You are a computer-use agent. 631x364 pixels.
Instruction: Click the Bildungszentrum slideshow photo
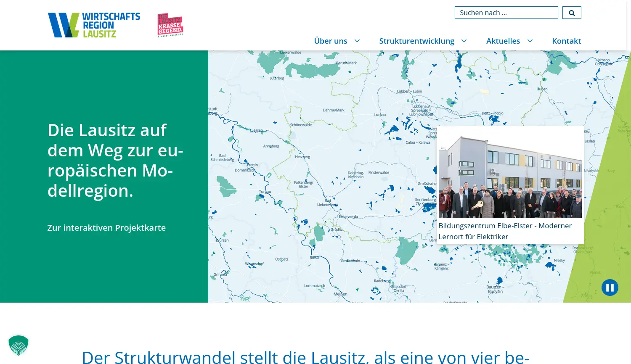[510, 173]
